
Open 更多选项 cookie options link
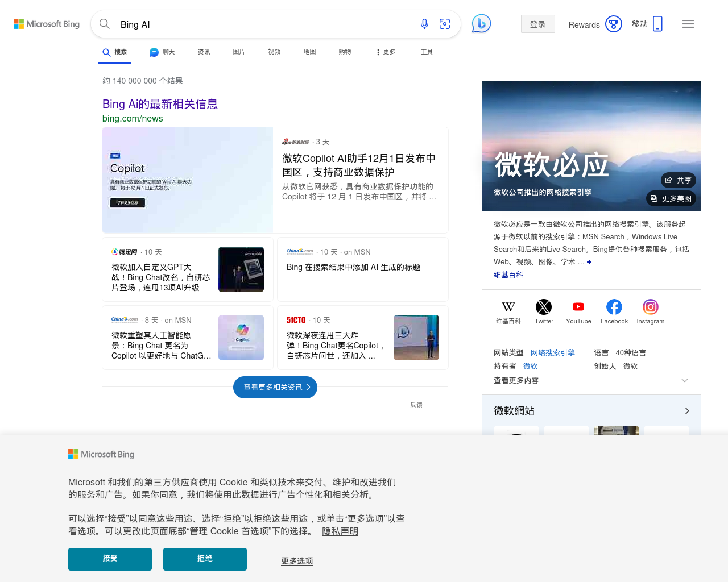pos(297,561)
